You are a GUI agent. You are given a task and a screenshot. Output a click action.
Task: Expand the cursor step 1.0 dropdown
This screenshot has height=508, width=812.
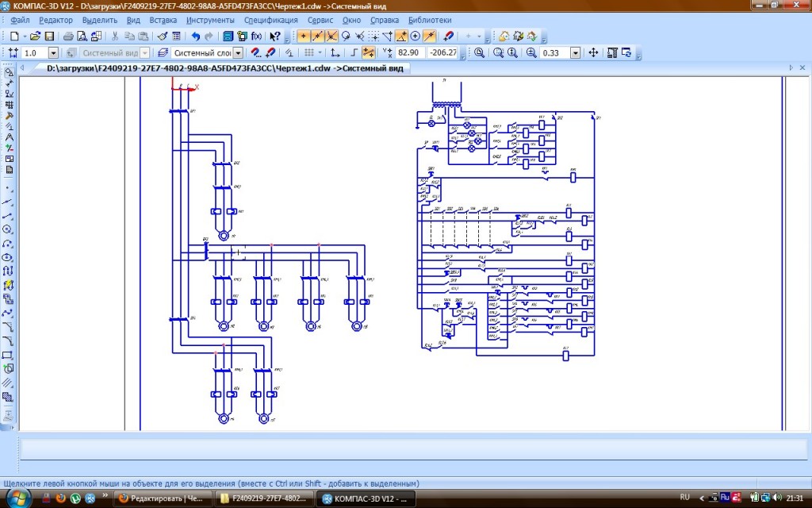[53, 52]
